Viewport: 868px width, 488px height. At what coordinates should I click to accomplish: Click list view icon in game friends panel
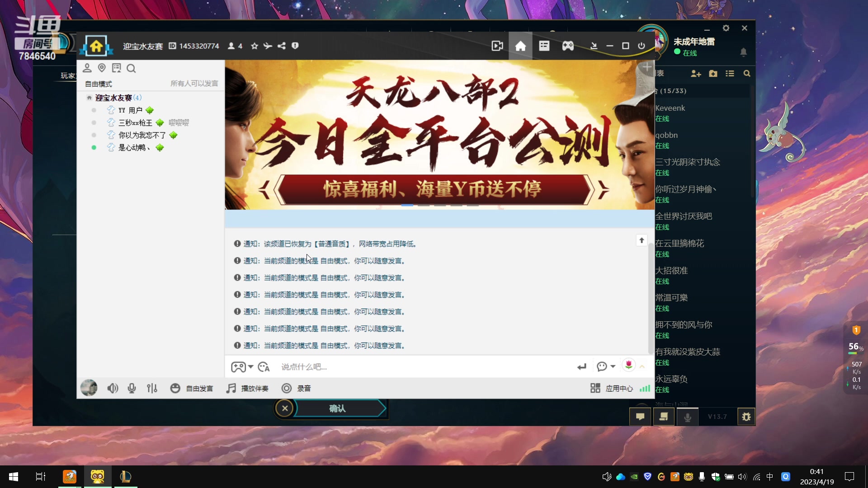point(730,74)
